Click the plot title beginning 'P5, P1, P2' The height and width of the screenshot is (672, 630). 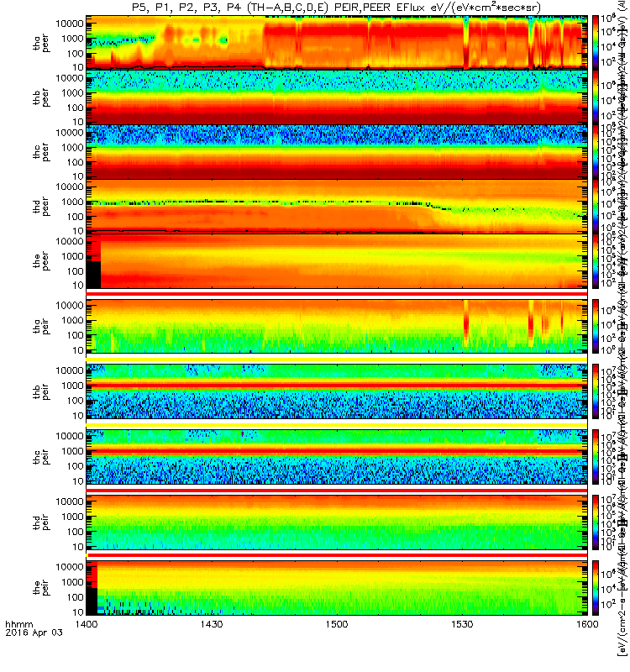pyautogui.click(x=337, y=8)
